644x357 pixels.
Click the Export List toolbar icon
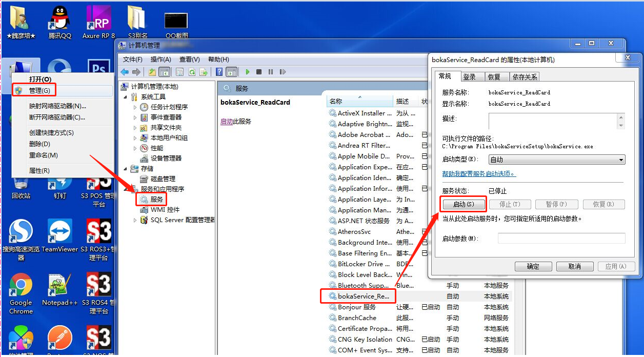point(204,72)
